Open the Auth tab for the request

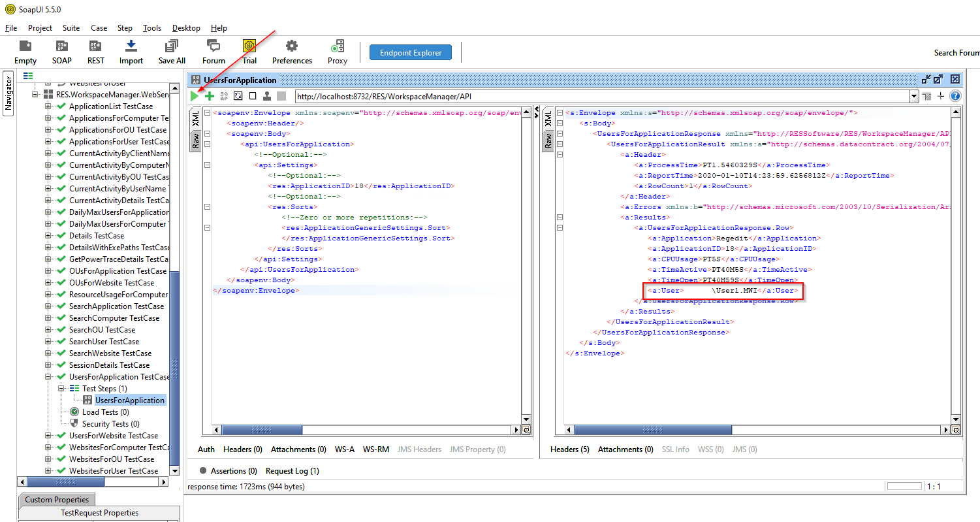tap(206, 449)
